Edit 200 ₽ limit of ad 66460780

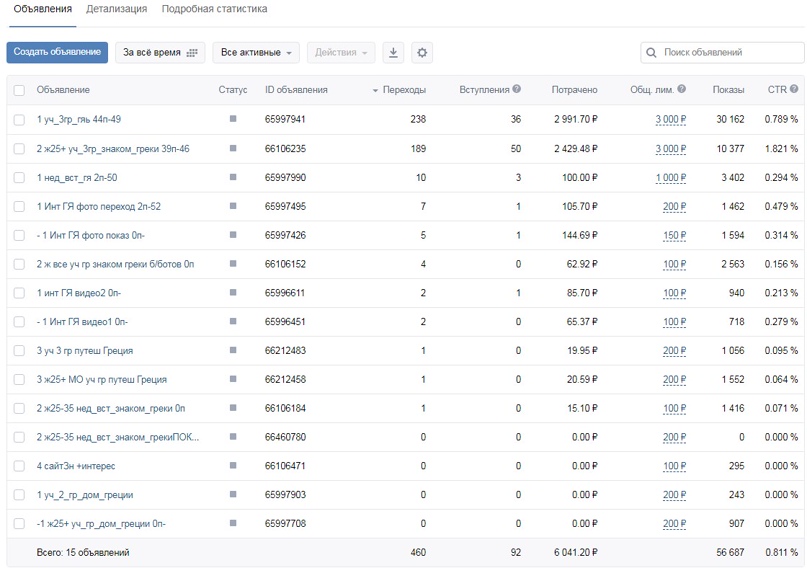674,437
